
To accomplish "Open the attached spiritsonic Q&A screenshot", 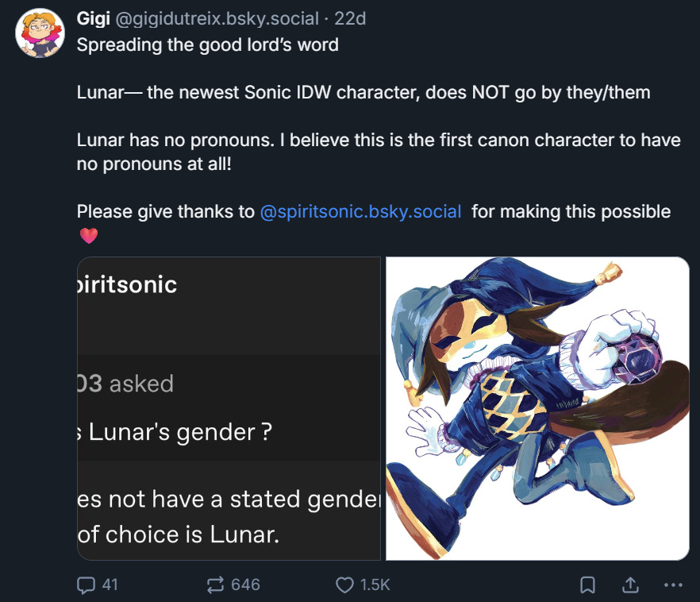I will point(229,408).
